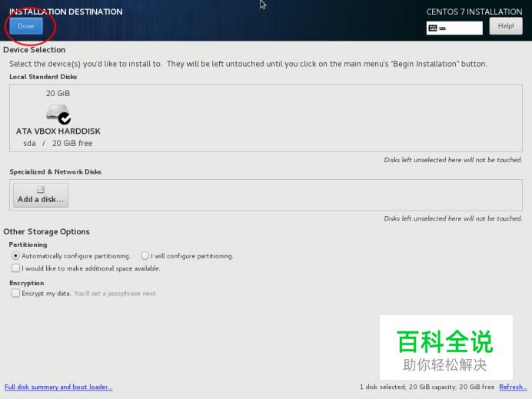Click the keyboard layout icon

[x=433, y=28]
